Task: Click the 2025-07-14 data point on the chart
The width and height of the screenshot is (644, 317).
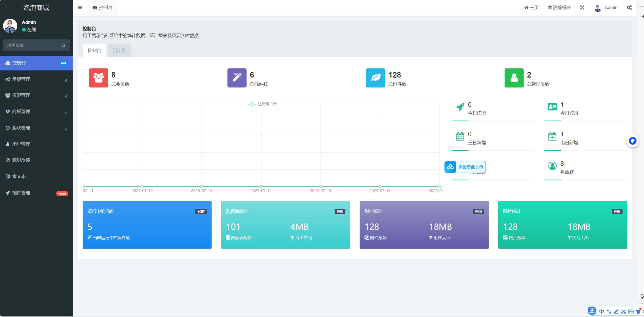Action: point(261,186)
